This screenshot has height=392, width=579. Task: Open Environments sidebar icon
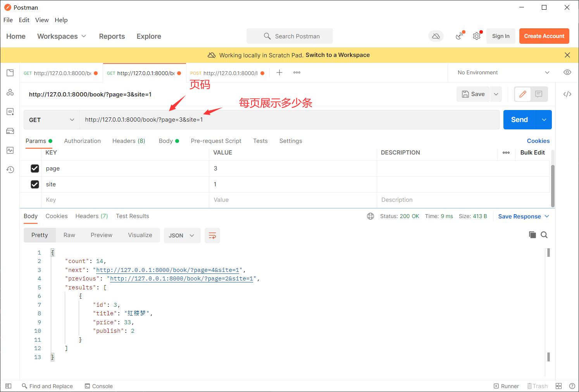[x=10, y=112]
